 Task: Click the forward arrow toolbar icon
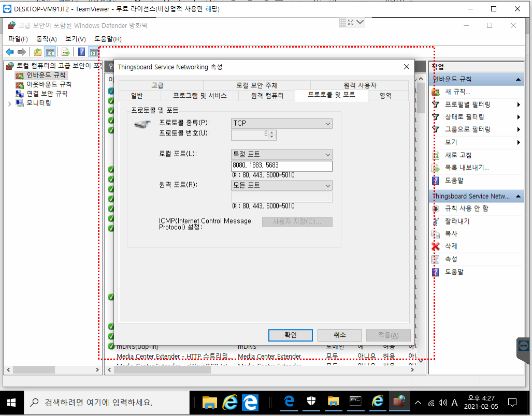pos(21,52)
